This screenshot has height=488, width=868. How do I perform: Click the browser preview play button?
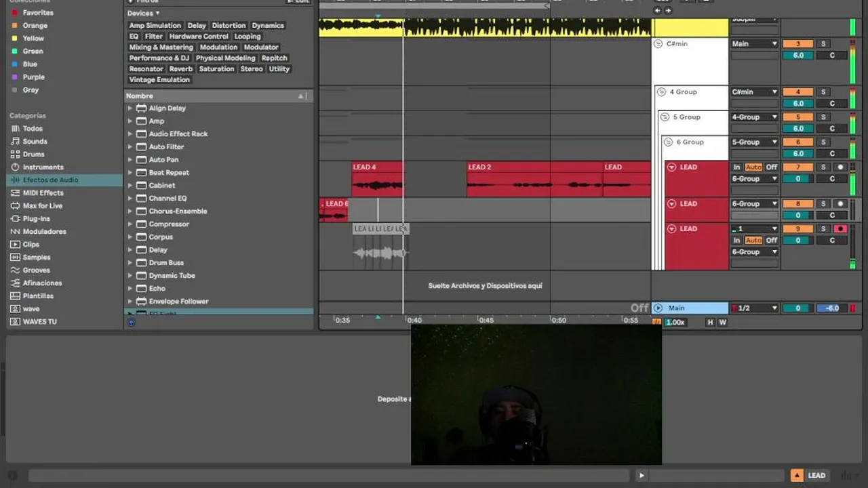tap(642, 476)
